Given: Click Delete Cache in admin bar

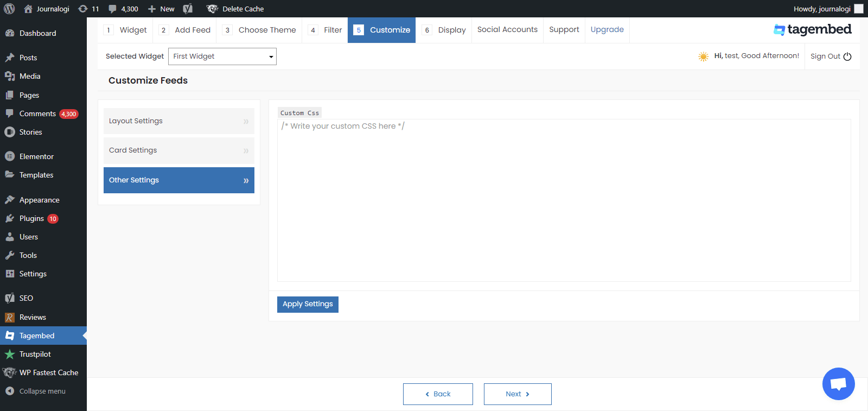Looking at the screenshot, I should click(x=235, y=9).
